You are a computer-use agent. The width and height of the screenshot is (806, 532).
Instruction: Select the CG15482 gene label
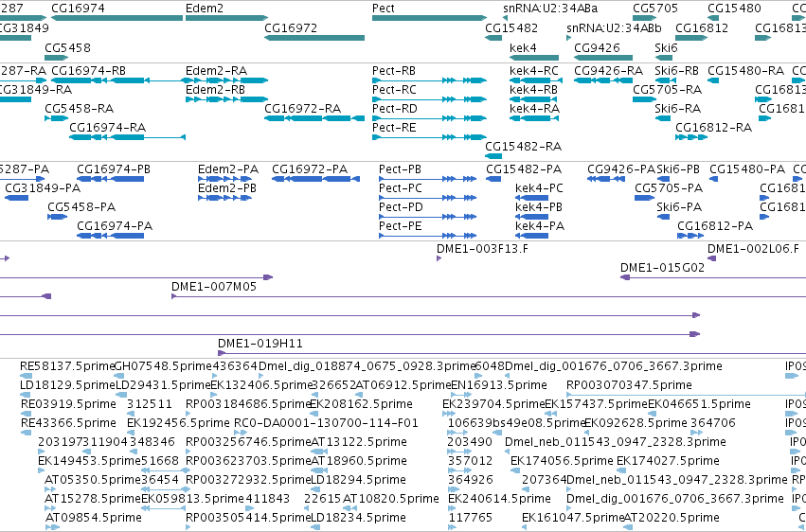[511, 27]
